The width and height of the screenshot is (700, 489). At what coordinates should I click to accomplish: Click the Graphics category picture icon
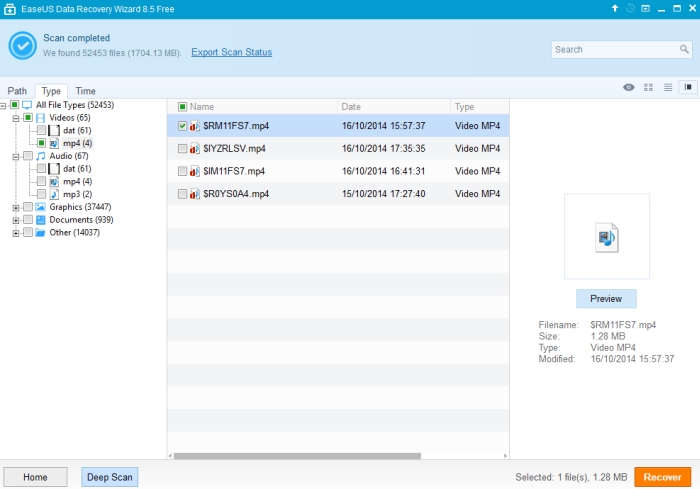pyautogui.click(x=41, y=207)
